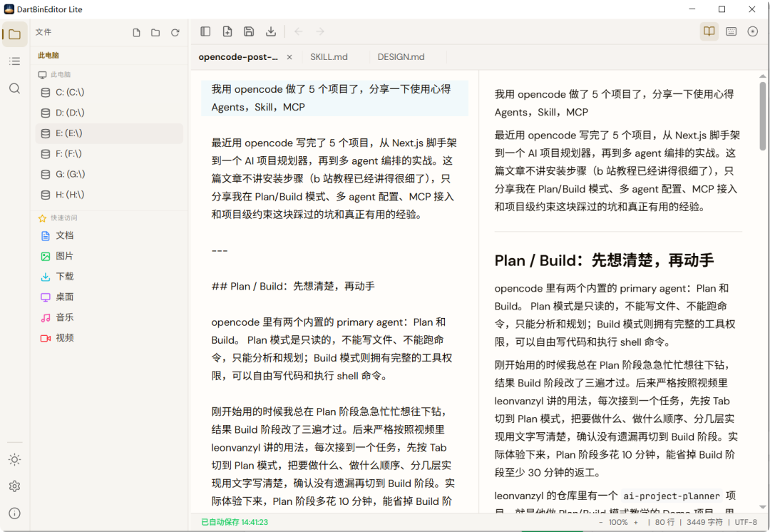
Task: Create new file in file panel
Action: coord(136,32)
